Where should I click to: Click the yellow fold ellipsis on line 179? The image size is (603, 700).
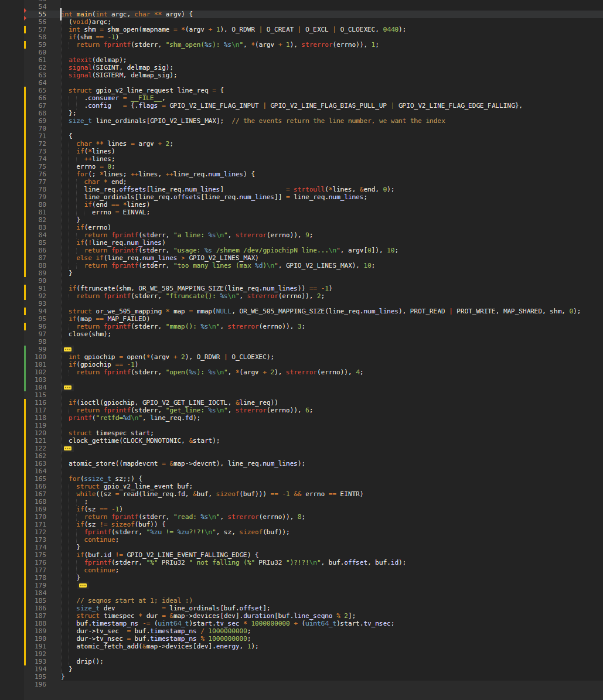[x=83, y=585]
